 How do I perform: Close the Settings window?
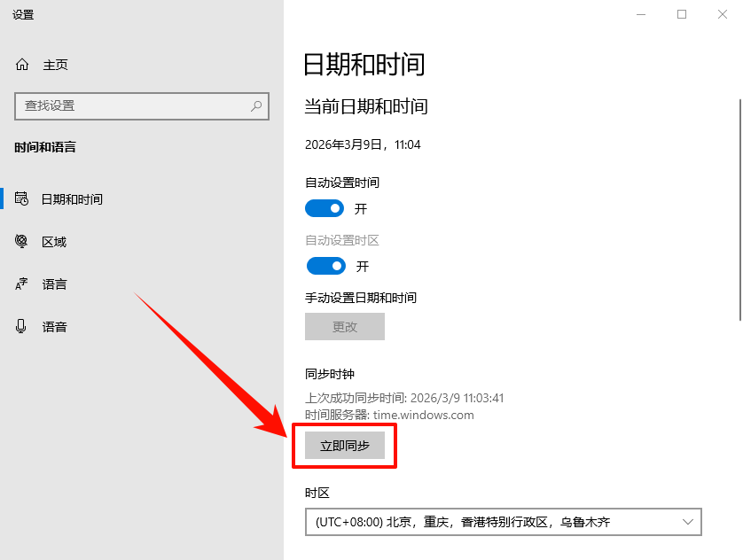click(722, 14)
